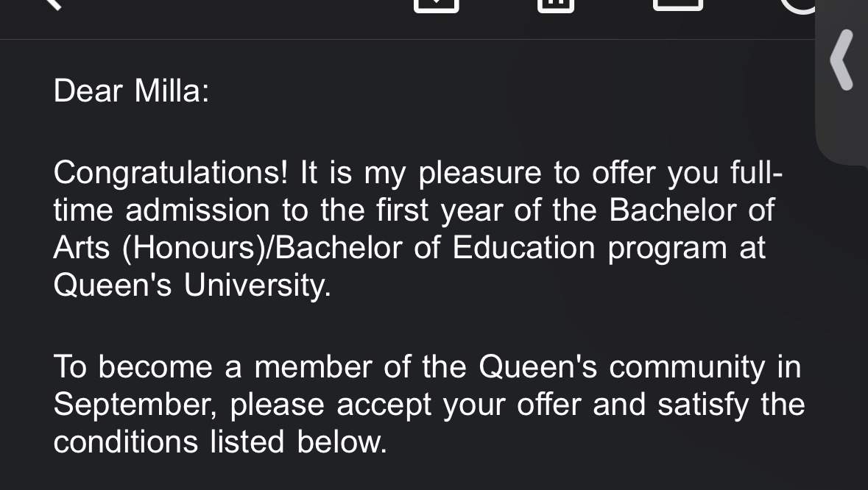The image size is (868, 490).
Task: Tap the word "member" in the message
Action: tap(313, 367)
